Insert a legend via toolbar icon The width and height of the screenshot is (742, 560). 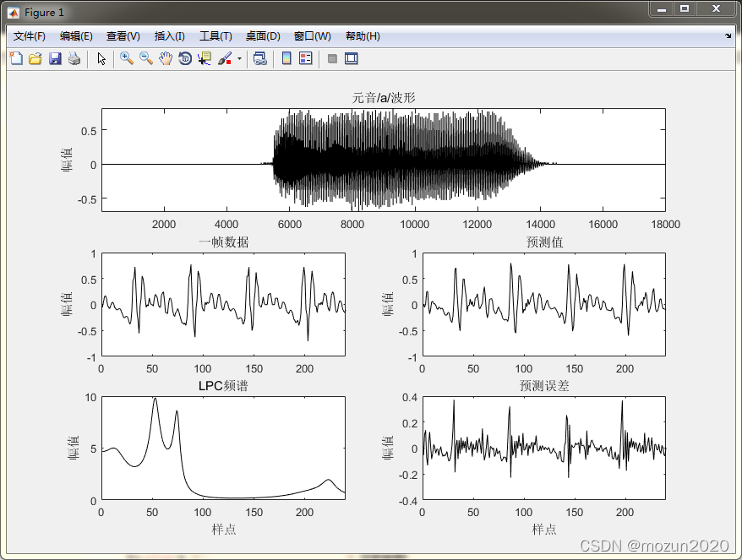[x=306, y=58]
